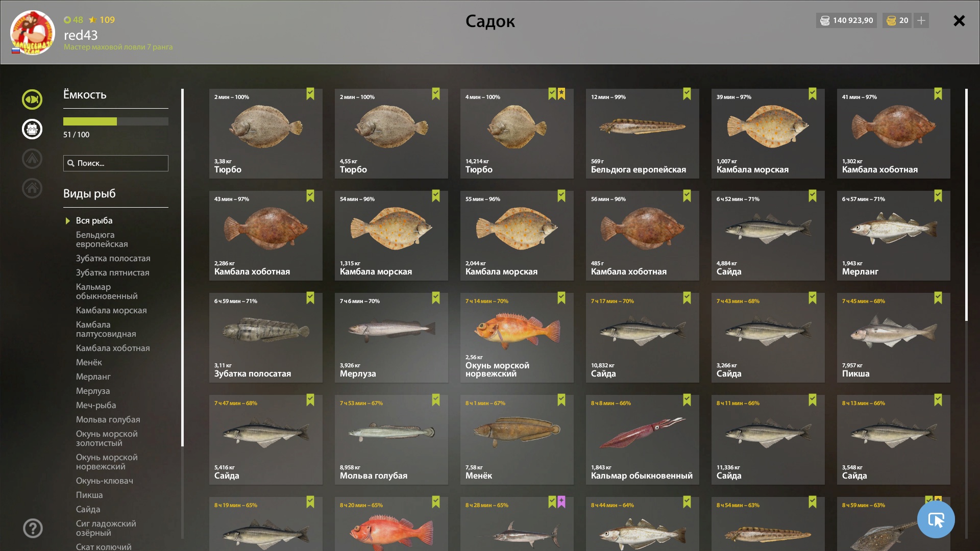
Task: Filter by Камбала морская in species list
Action: pos(111,310)
